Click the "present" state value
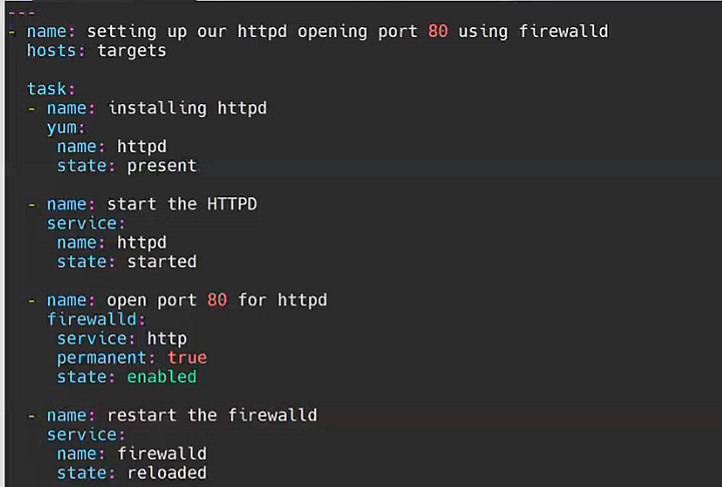Viewport: 722px width, 487px height. [162, 166]
